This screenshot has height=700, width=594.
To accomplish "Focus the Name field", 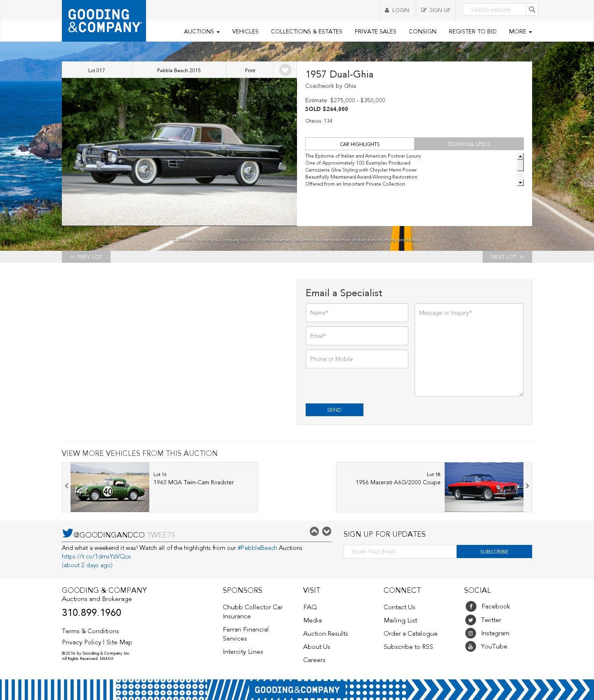I will [357, 313].
